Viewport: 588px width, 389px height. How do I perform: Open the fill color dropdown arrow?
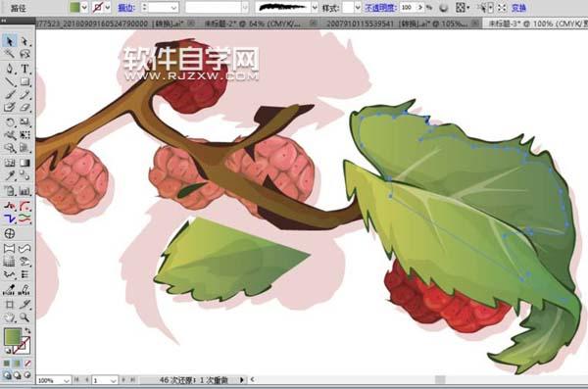coord(84,7)
